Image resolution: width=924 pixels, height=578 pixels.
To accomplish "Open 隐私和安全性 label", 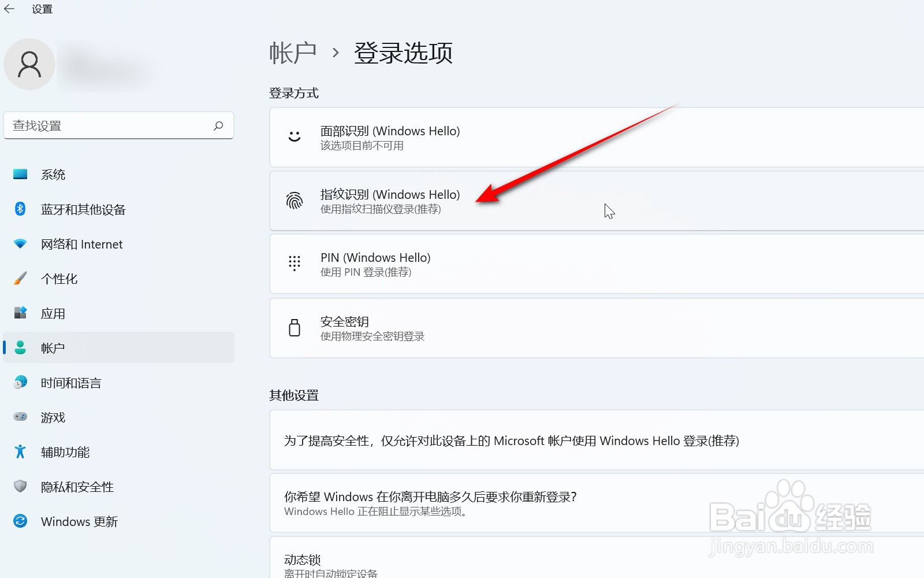I will (77, 487).
